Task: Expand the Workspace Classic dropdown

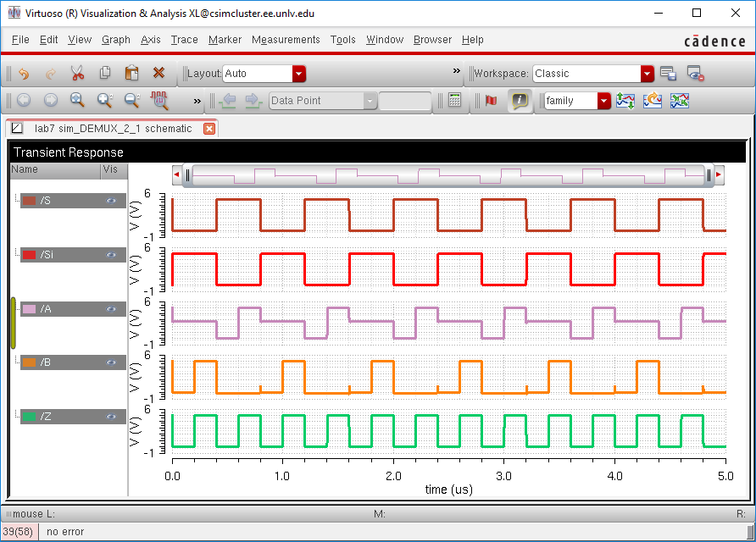Action: click(648, 74)
